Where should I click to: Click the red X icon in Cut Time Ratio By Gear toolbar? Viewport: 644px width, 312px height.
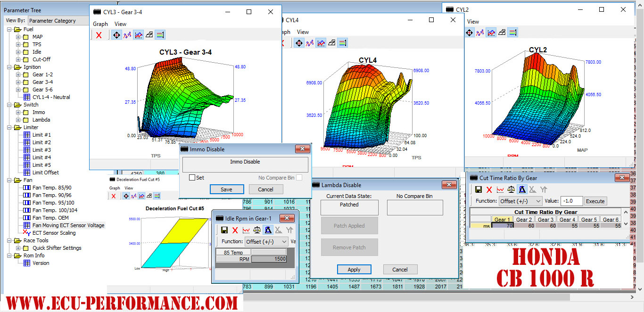pos(489,189)
